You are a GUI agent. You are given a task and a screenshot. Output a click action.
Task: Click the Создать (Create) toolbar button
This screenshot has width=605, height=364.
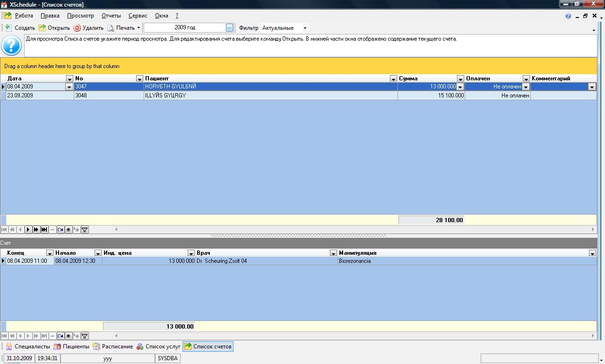20,28
